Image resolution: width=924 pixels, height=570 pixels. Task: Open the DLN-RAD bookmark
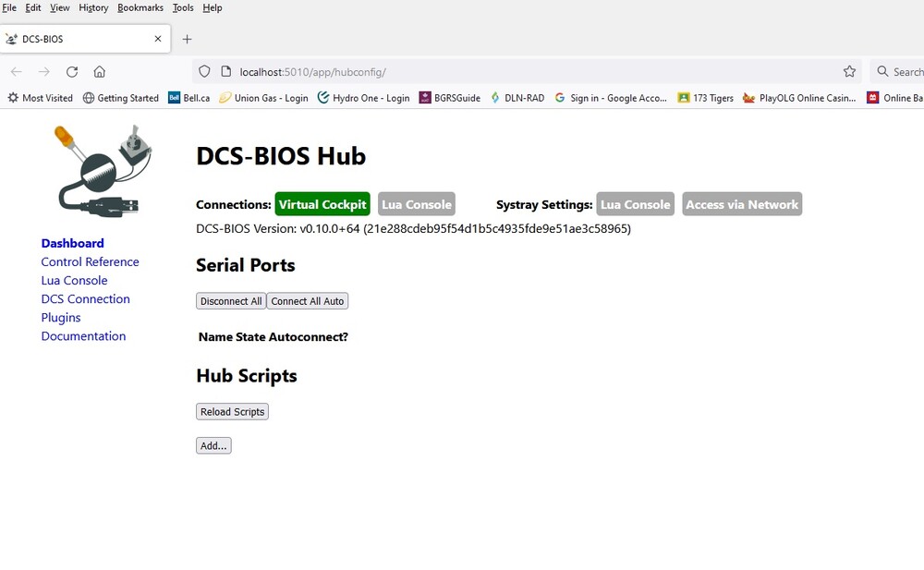point(517,97)
